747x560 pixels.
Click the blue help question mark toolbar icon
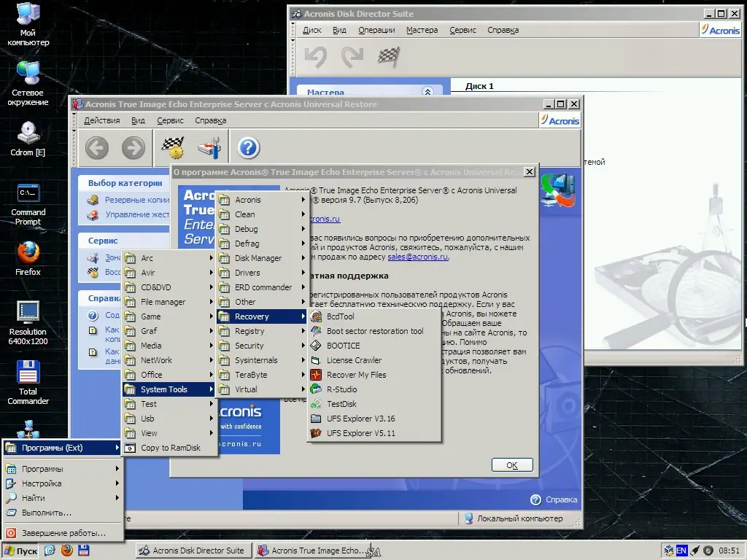[248, 147]
